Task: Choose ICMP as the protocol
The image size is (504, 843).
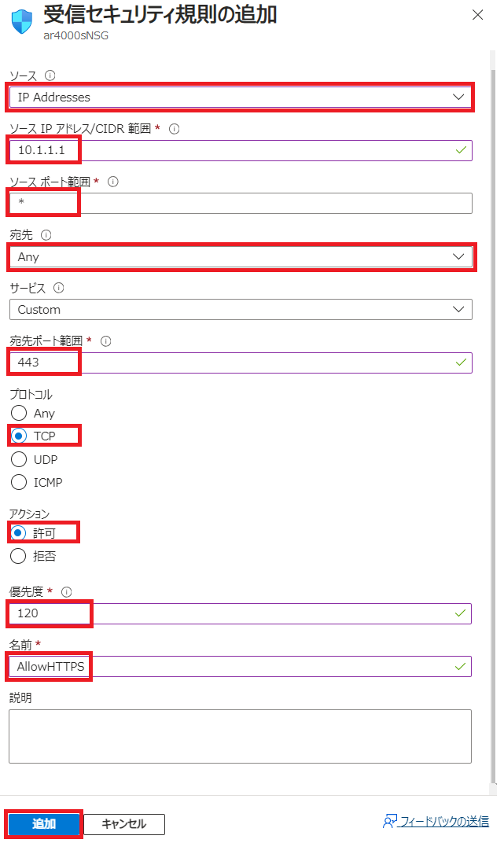Action: [x=20, y=482]
